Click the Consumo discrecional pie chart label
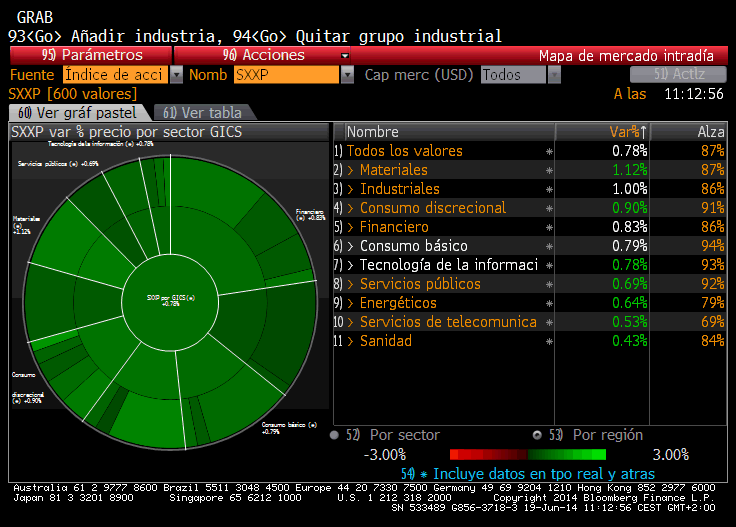The image size is (736, 527). (28, 388)
